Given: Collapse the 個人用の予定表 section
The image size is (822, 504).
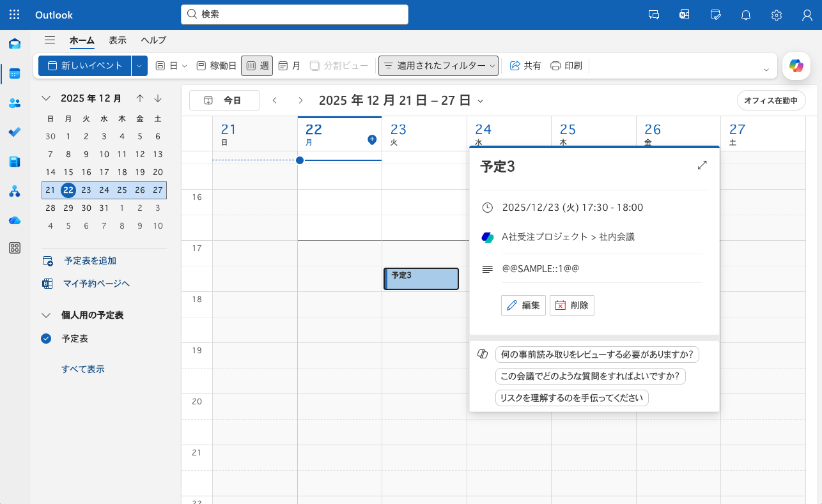Looking at the screenshot, I should pyautogui.click(x=45, y=315).
